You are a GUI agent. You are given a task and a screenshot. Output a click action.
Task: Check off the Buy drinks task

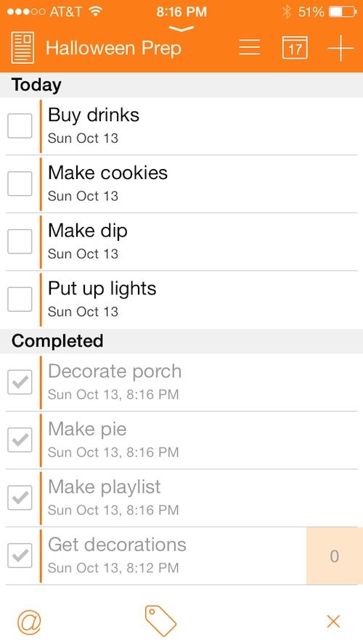coord(20,126)
